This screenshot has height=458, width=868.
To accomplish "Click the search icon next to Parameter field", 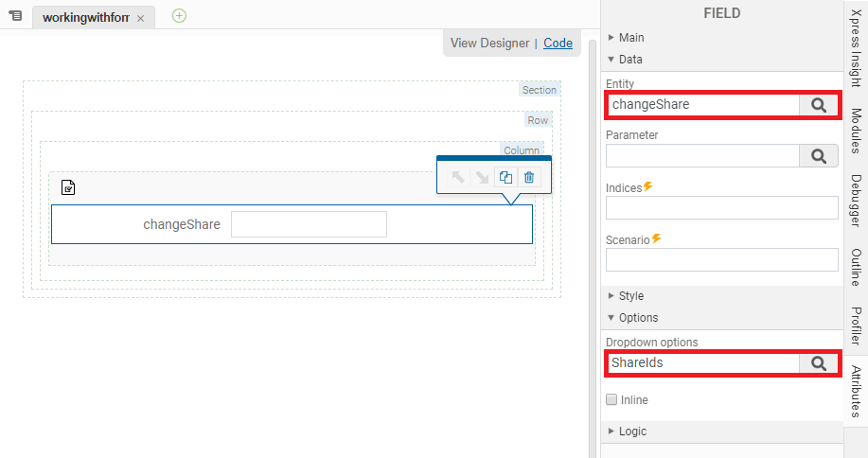I will [x=818, y=156].
